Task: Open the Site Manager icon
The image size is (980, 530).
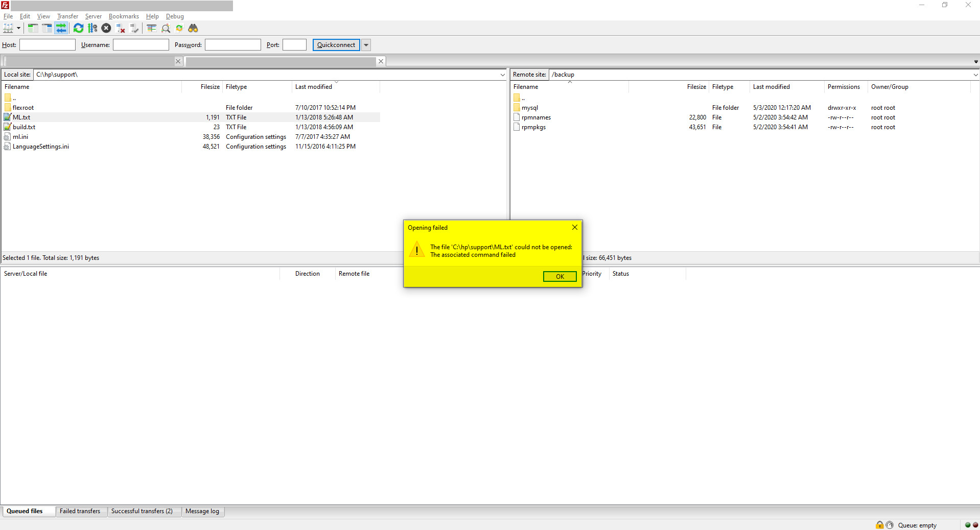Action: pos(8,29)
